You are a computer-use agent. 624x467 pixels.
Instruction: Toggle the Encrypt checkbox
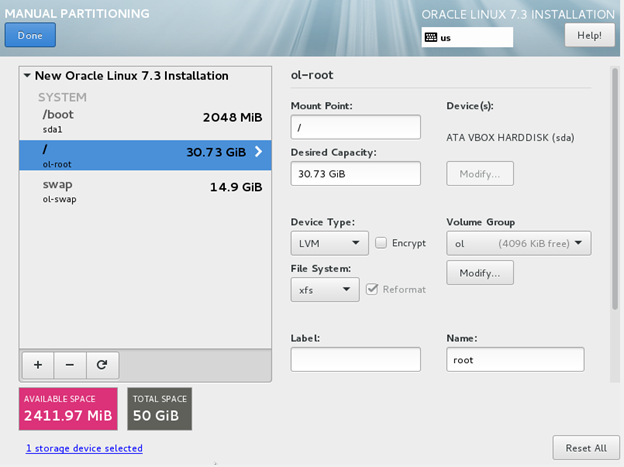381,243
